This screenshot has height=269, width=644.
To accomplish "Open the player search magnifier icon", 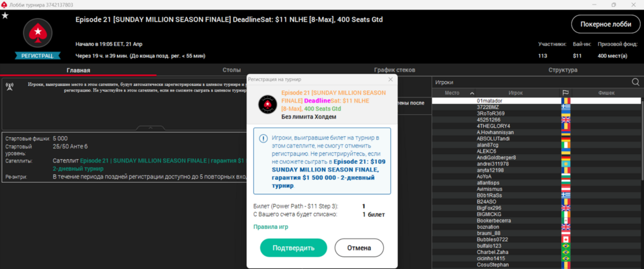I will [636, 83].
